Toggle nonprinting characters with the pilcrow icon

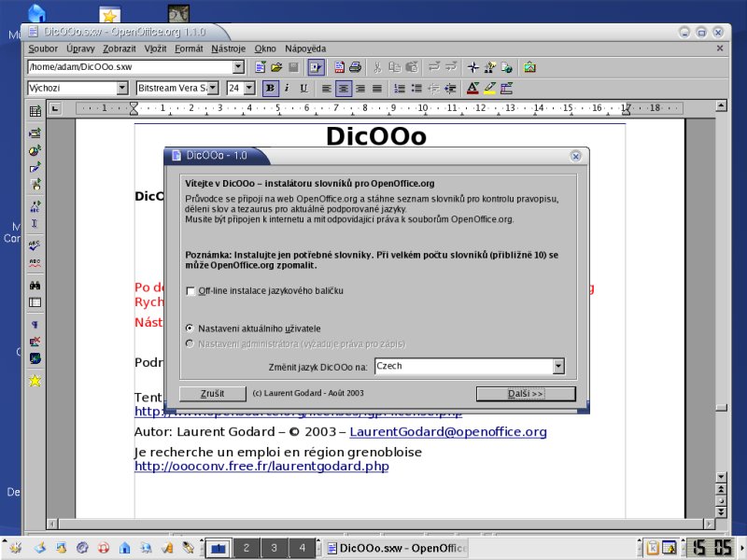[35, 325]
